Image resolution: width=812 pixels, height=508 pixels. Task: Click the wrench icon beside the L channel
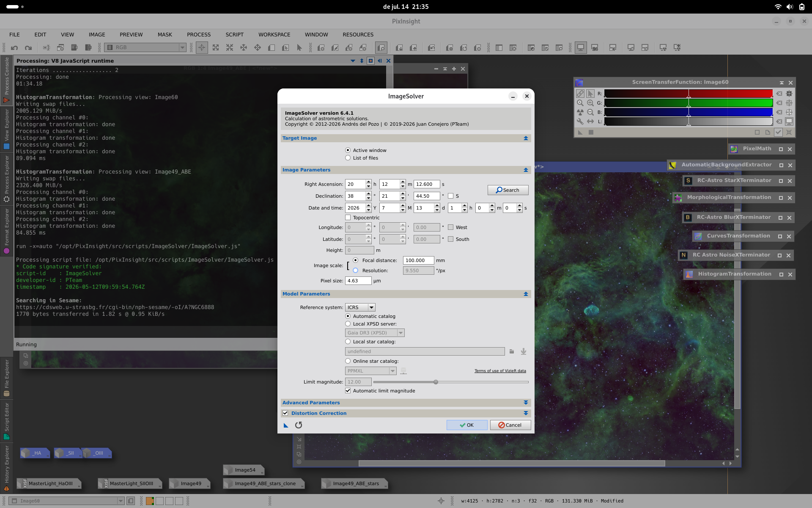point(580,121)
